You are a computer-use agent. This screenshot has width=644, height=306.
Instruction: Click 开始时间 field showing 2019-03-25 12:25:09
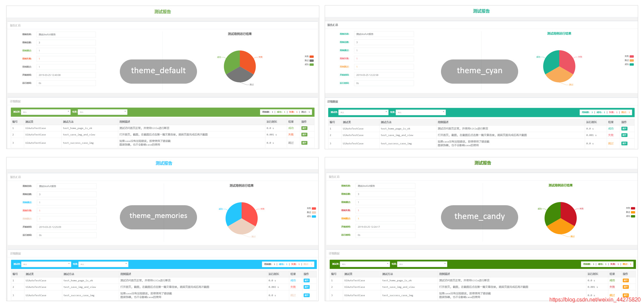(67, 227)
